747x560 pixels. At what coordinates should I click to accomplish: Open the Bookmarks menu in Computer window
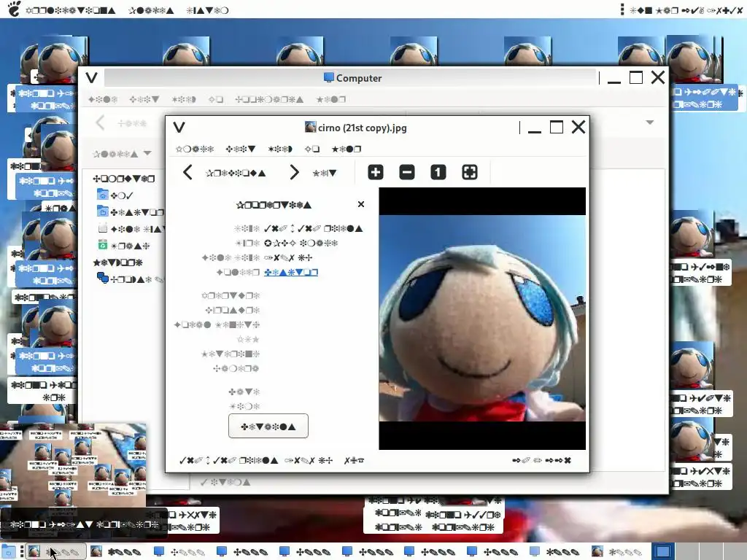click(x=269, y=99)
